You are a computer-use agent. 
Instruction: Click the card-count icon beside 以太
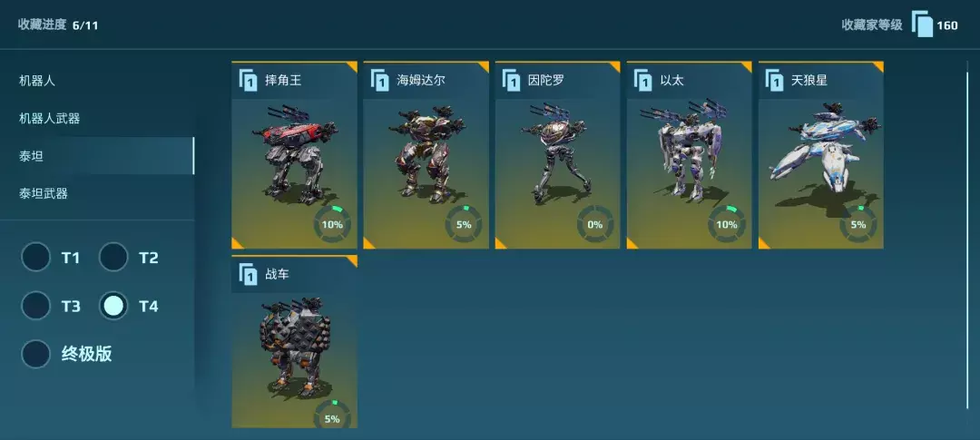tap(643, 81)
